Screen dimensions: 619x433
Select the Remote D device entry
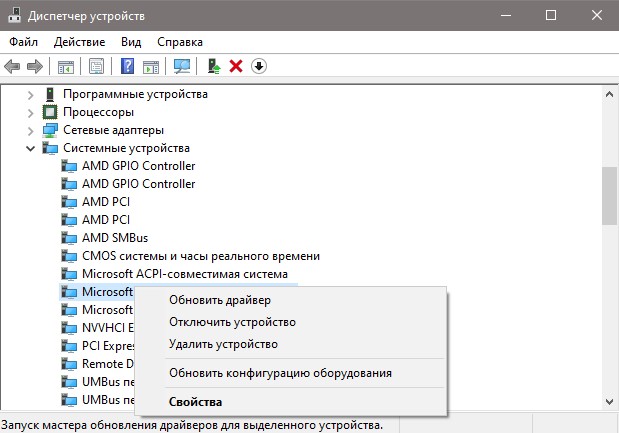pyautogui.click(x=108, y=364)
